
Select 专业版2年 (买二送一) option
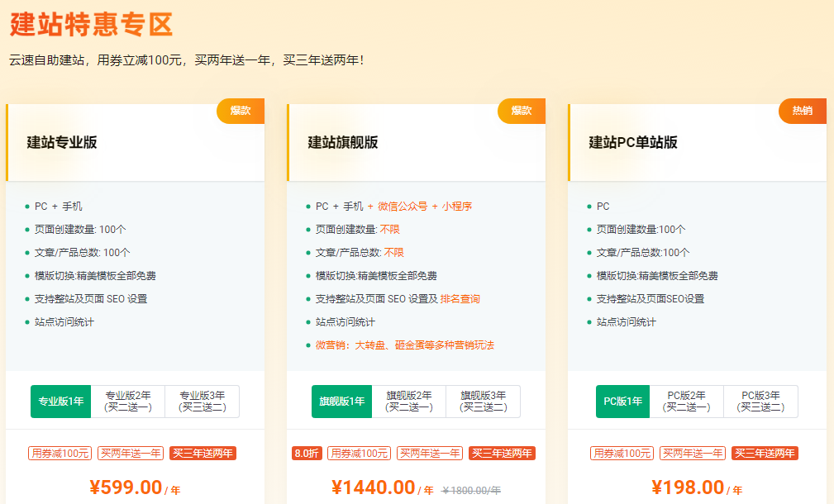point(127,402)
